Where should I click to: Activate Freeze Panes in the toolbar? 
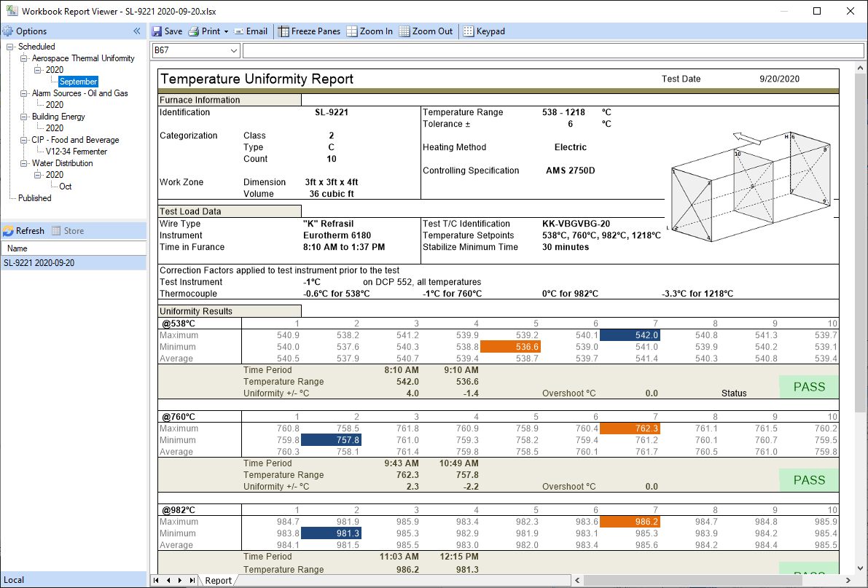[309, 31]
